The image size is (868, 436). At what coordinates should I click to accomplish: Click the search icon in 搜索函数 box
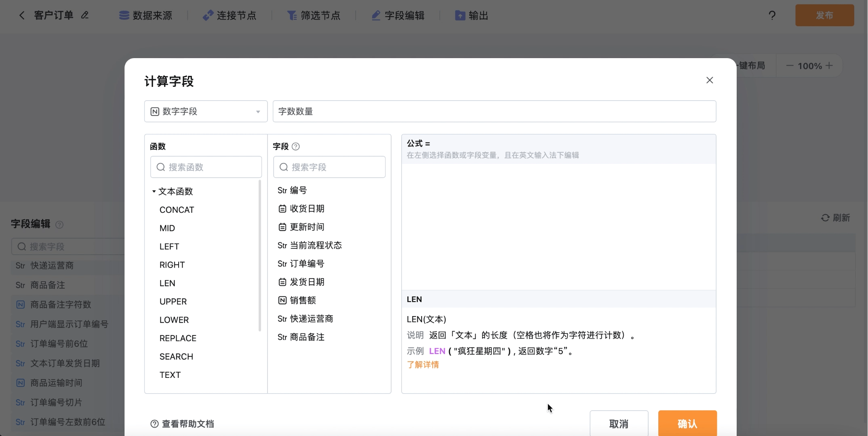161,167
